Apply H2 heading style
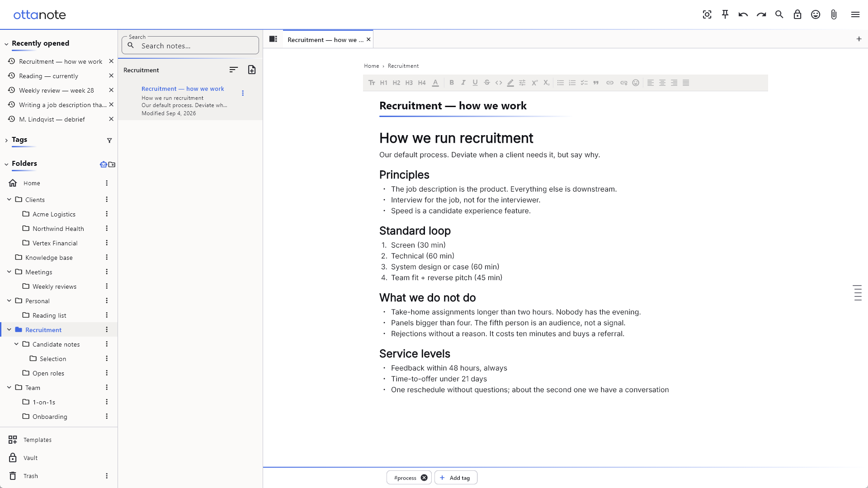This screenshot has height=488, width=868. coord(396,83)
